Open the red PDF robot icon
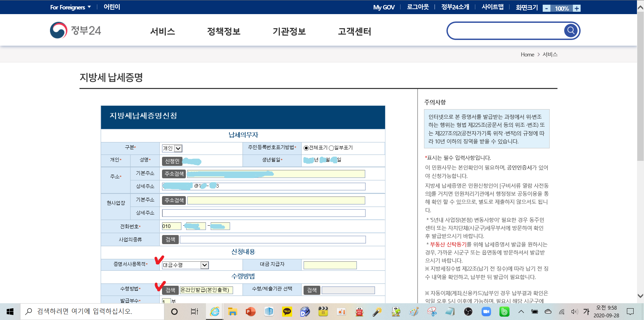644x320 pixels. tap(359, 312)
